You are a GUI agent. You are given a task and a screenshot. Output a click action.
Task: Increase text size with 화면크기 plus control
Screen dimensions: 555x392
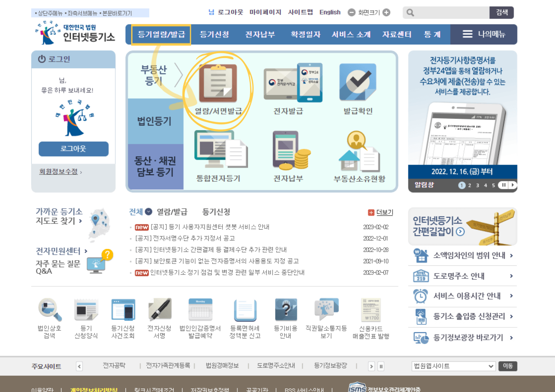[386, 12]
